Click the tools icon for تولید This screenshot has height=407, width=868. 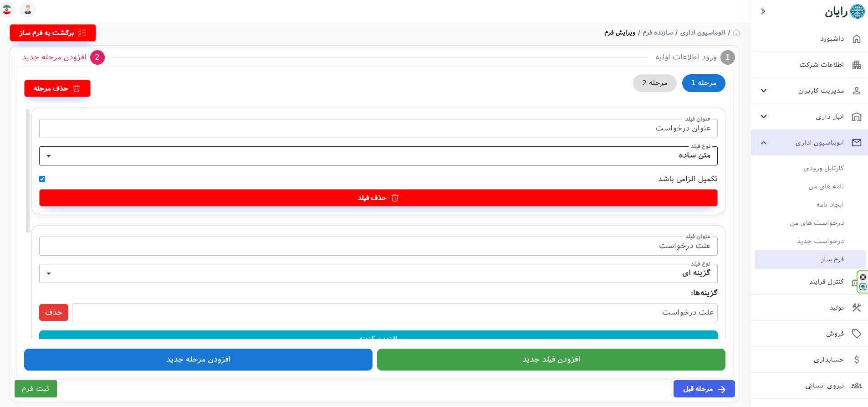tap(857, 308)
